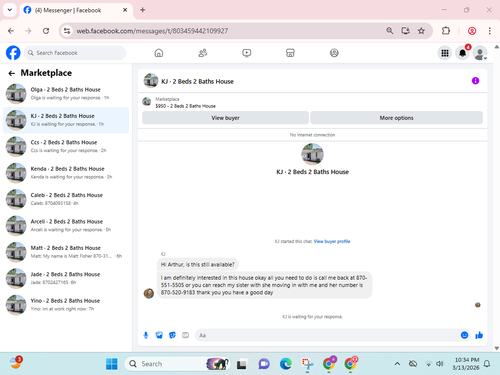Choose a GIF icon in composer
Image resolution: width=500 pixels, height=375 pixels.
pyautogui.click(x=185, y=335)
